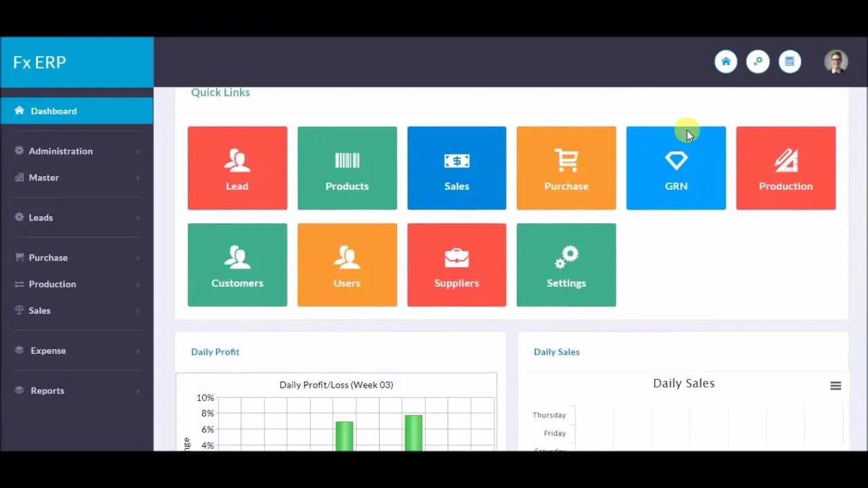Open the Settings gears tile

(x=566, y=264)
